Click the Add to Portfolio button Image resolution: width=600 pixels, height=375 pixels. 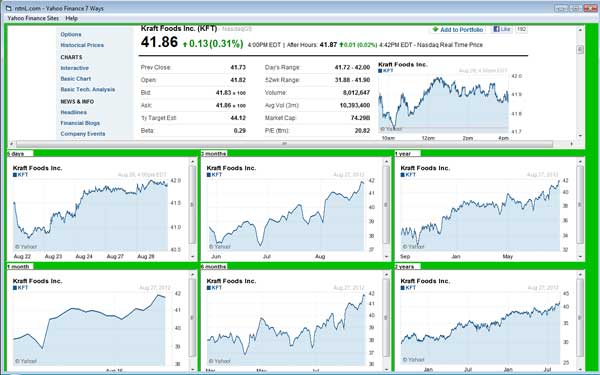[x=458, y=29]
